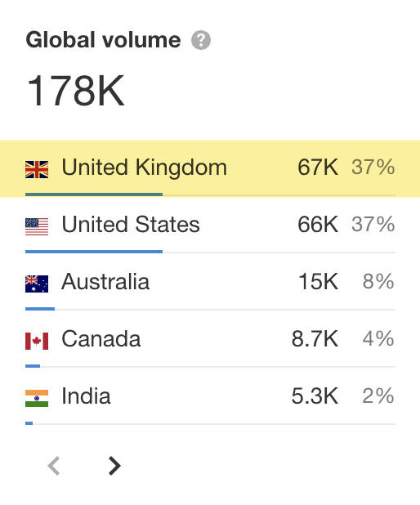Select the United States country name

(131, 225)
